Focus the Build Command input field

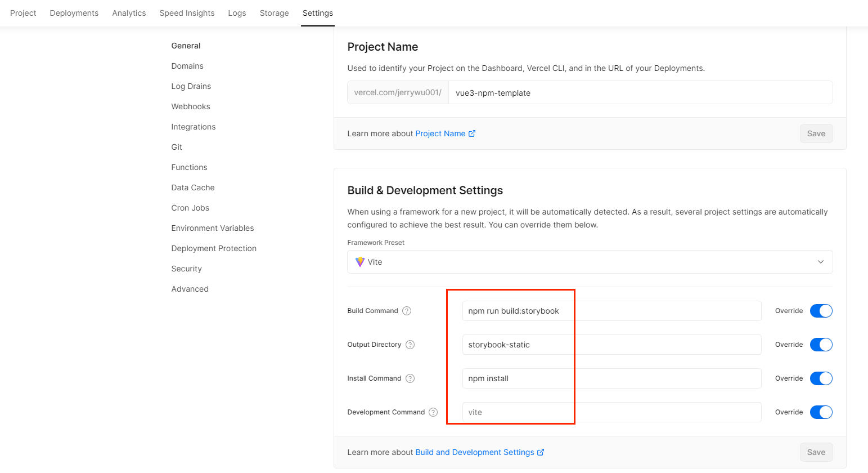pyautogui.click(x=611, y=311)
